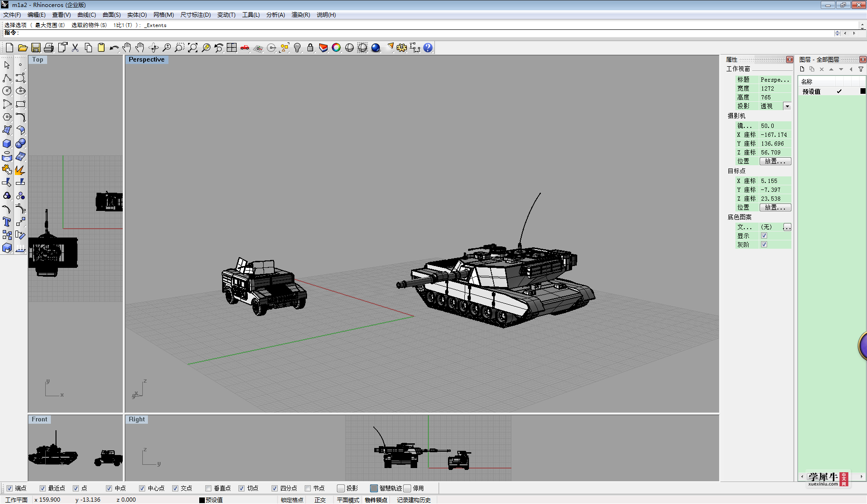Open the Front viewport title menu
The width and height of the screenshot is (867, 504).
coord(40,419)
